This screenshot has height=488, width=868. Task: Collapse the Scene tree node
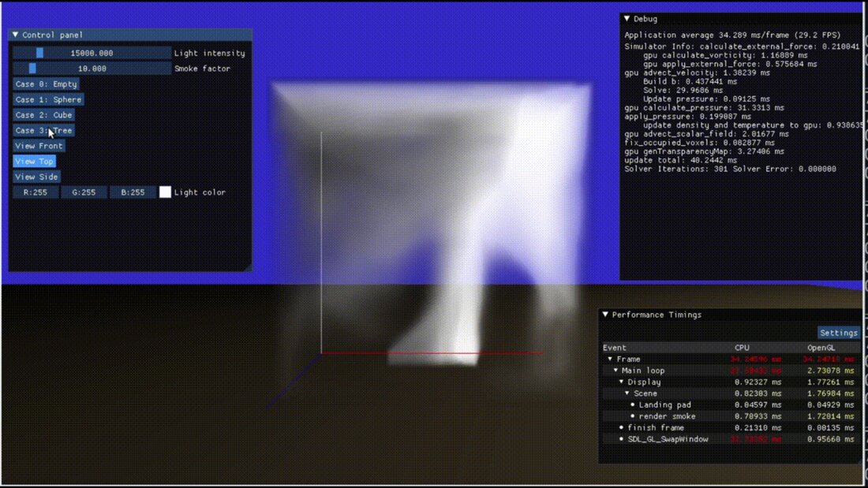tap(627, 393)
